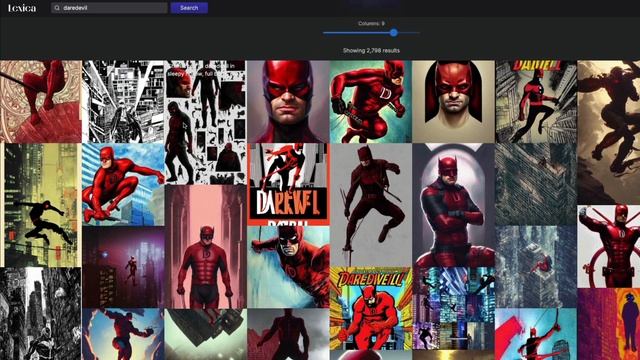This screenshot has width=640, height=360.
Task: Click the daredevil search input field
Action: (109, 8)
